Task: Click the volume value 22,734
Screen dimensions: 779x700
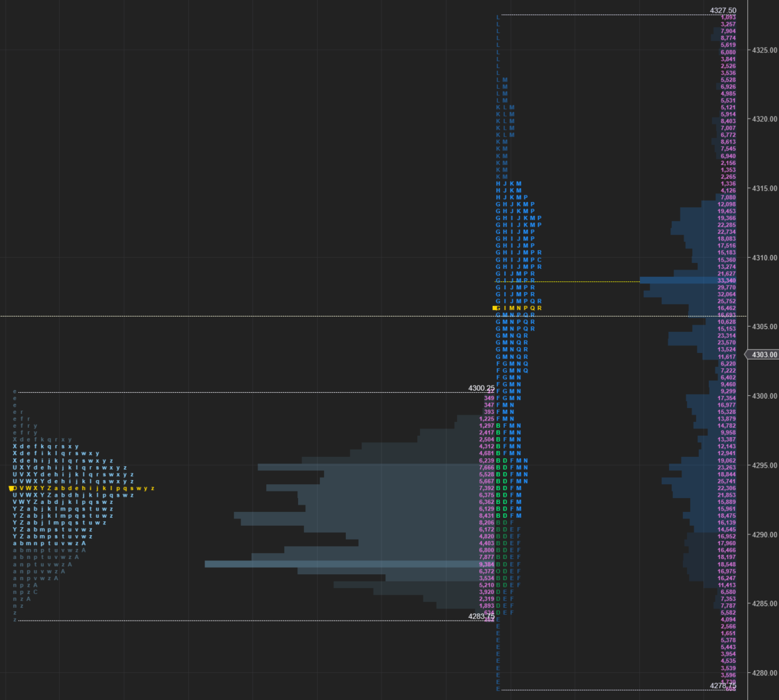Action: tap(727, 232)
